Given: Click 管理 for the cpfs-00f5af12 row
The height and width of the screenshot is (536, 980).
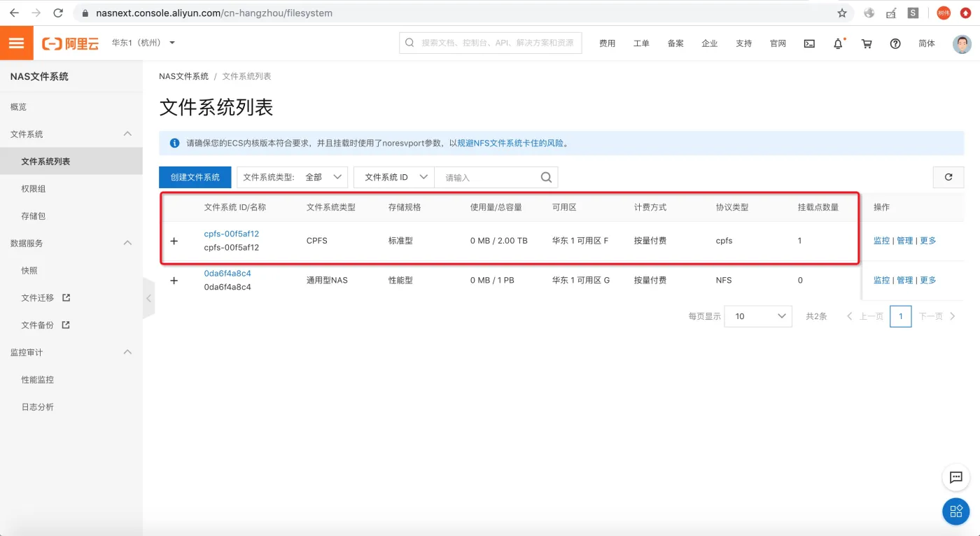Looking at the screenshot, I should [x=905, y=241].
